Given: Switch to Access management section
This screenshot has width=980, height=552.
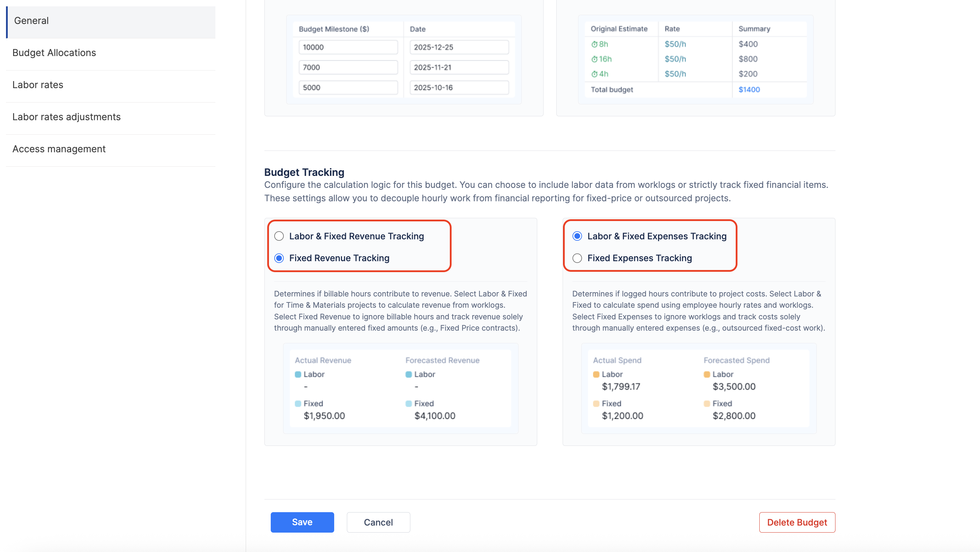Looking at the screenshot, I should (x=59, y=149).
